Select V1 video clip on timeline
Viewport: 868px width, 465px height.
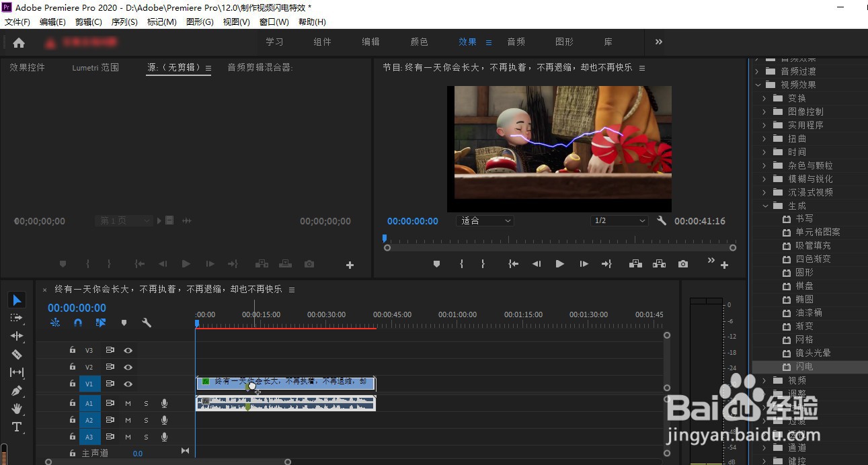click(x=286, y=383)
